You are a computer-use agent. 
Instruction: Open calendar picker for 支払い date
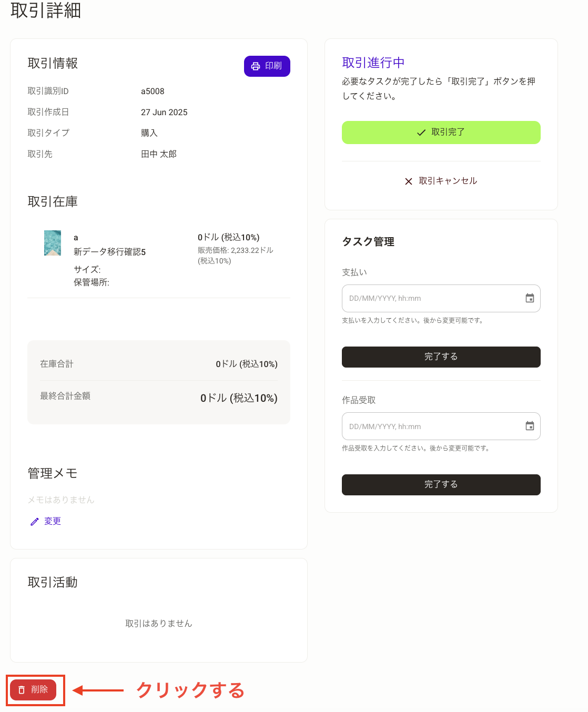[530, 298]
